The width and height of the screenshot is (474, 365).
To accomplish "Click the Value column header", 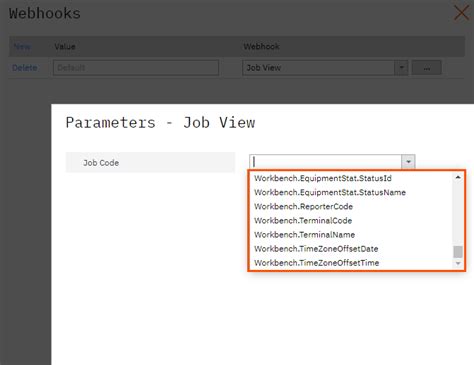I will pyautogui.click(x=65, y=47).
